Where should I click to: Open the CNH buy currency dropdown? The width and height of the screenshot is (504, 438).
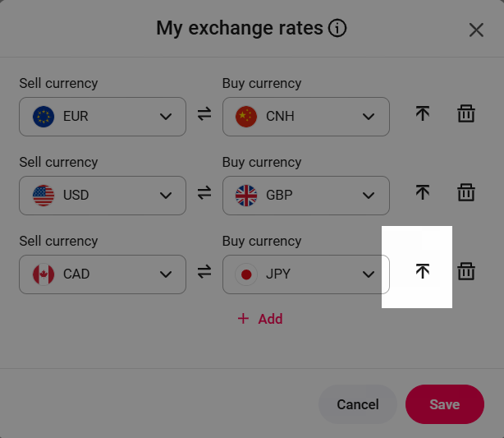pos(306,117)
